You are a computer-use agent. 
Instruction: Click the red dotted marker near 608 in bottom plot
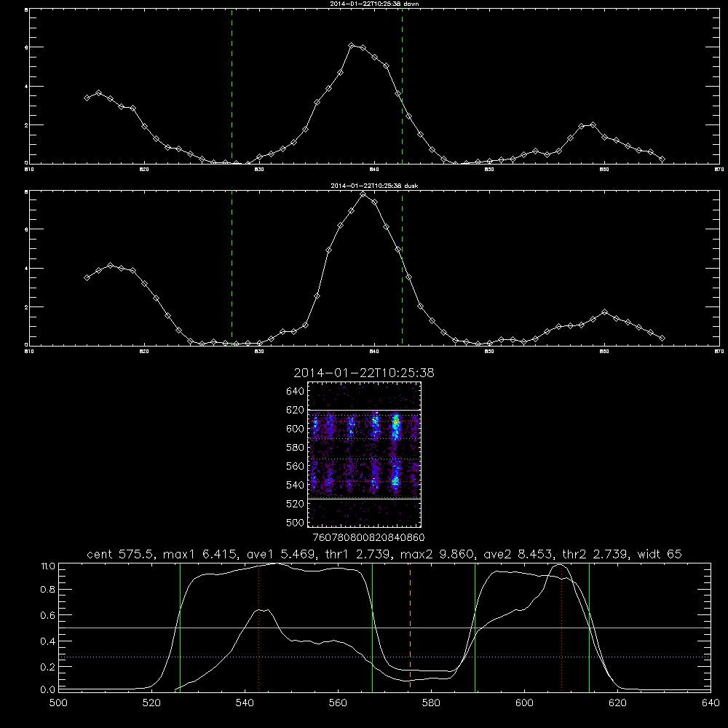562,627
